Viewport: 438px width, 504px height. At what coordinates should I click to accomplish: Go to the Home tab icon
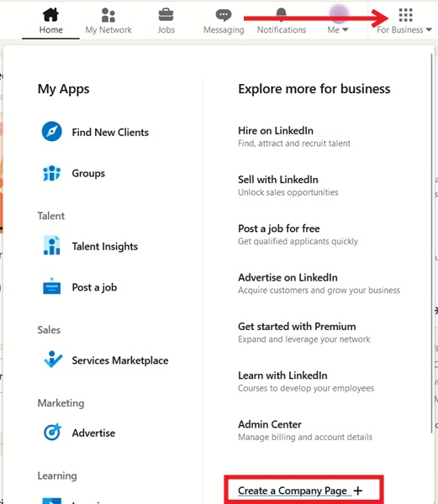[x=50, y=14]
